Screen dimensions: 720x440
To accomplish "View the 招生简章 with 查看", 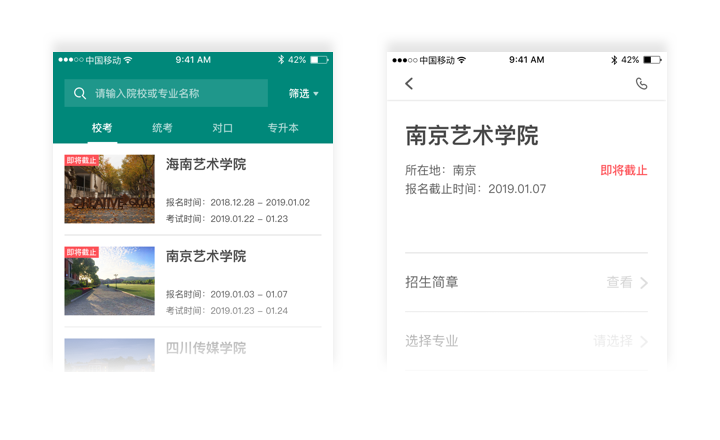I will pyautogui.click(x=619, y=282).
